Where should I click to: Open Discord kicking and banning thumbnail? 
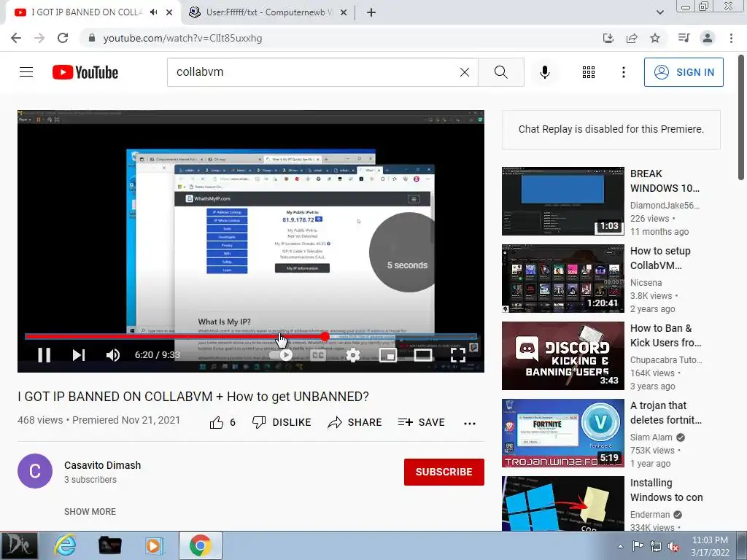pos(562,356)
